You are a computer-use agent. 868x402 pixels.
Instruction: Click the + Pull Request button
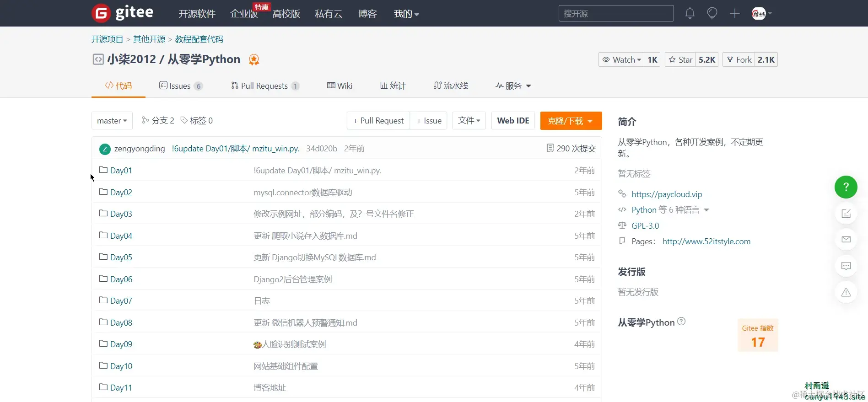378,121
